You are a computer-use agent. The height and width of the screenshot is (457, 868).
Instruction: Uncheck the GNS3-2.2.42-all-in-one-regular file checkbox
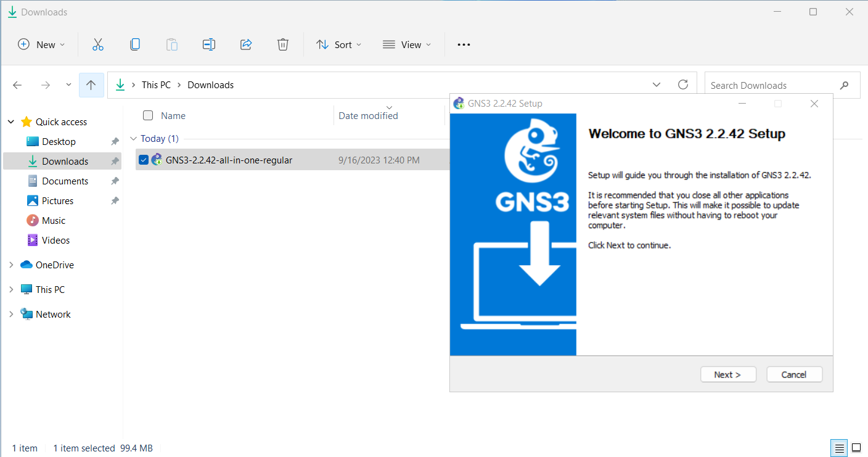pos(144,160)
